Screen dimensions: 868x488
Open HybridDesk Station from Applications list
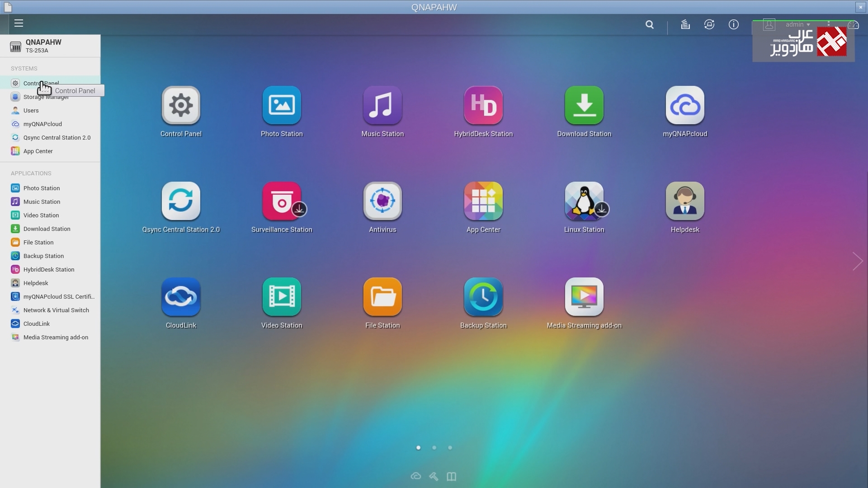(x=50, y=269)
